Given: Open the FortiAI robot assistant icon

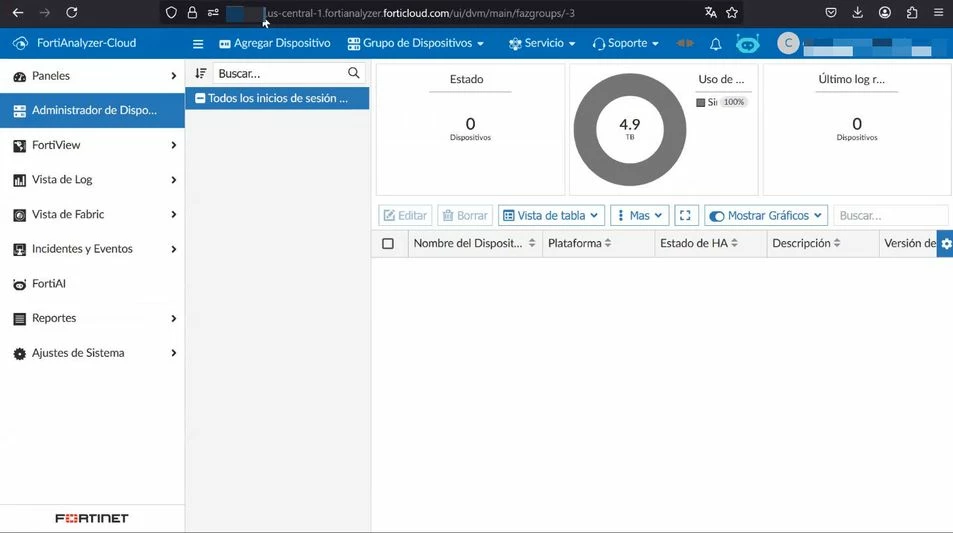Looking at the screenshot, I should pos(748,44).
